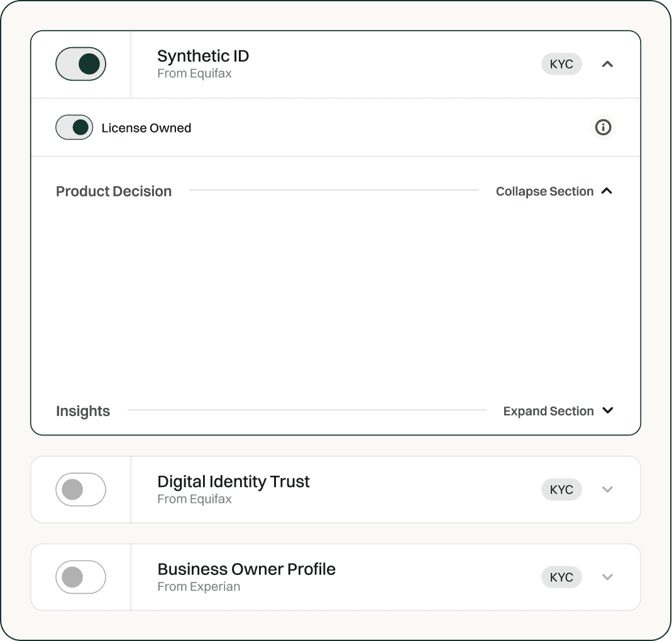This screenshot has width=672, height=641.
Task: Select the Synthetic ID title
Action: tap(203, 56)
